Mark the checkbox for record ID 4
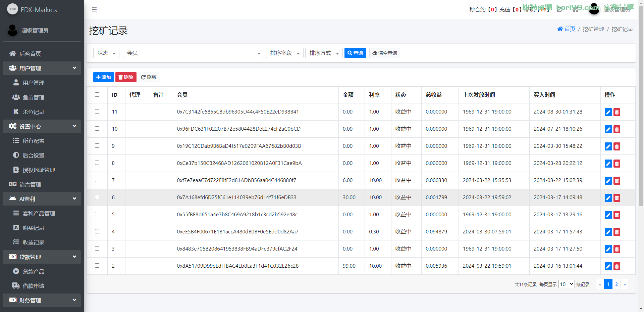The image size is (644, 312). pyautogui.click(x=97, y=231)
